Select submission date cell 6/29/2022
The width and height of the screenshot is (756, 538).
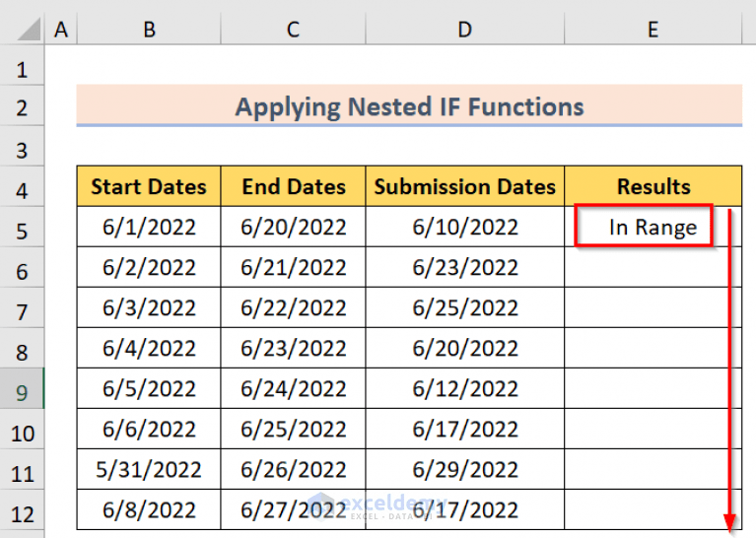click(465, 470)
